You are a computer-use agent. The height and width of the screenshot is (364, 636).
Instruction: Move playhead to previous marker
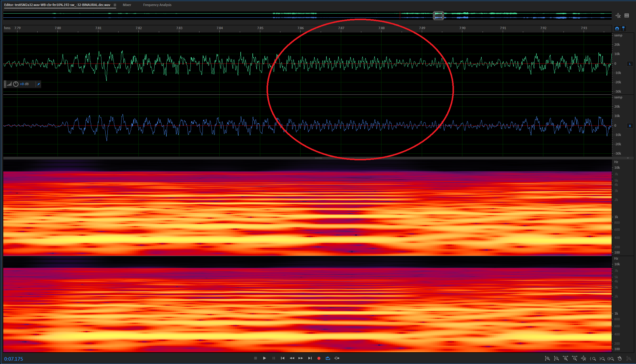point(282,358)
